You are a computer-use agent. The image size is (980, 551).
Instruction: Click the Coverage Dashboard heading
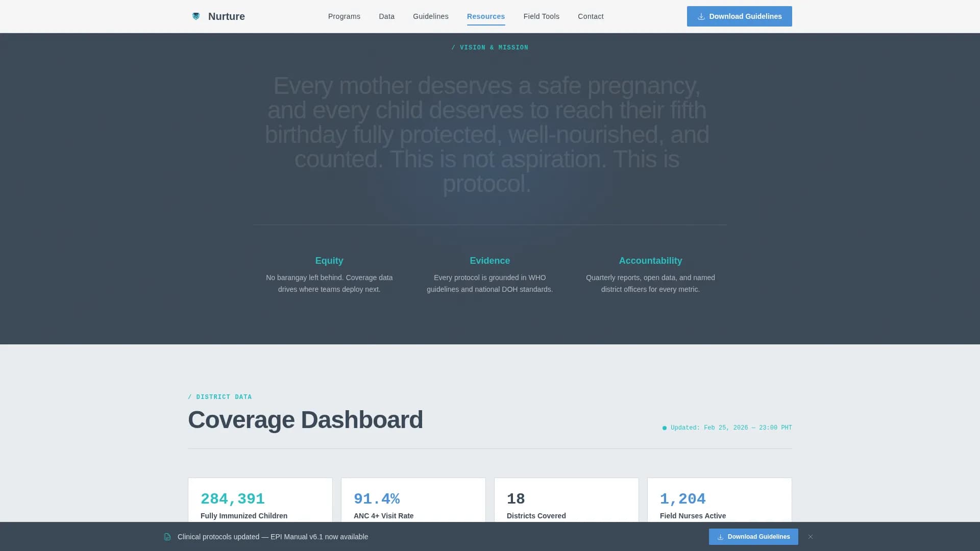click(x=305, y=420)
